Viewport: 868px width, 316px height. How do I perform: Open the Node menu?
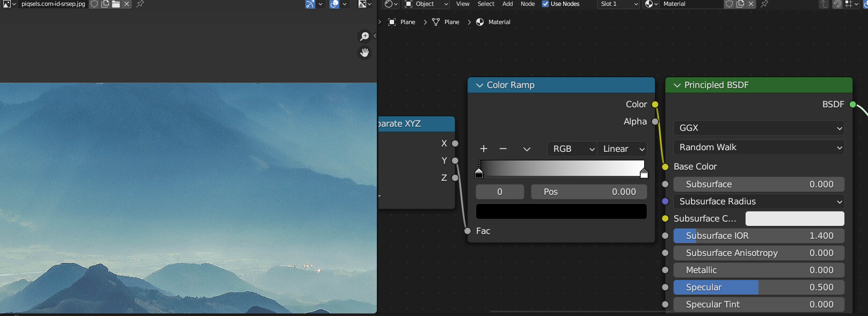pos(528,4)
